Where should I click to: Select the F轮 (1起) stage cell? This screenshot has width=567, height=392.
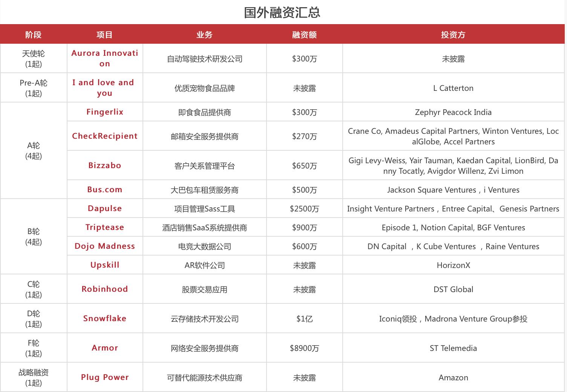pyautogui.click(x=34, y=348)
